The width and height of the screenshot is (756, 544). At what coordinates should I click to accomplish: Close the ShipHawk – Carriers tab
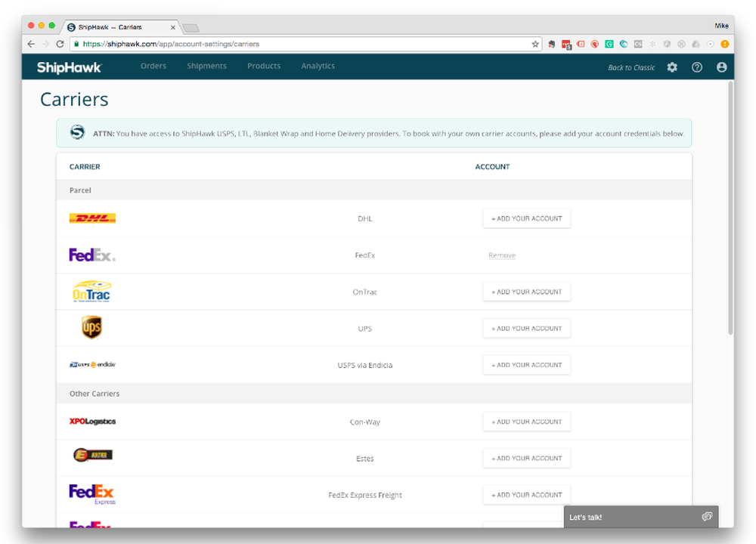172,27
